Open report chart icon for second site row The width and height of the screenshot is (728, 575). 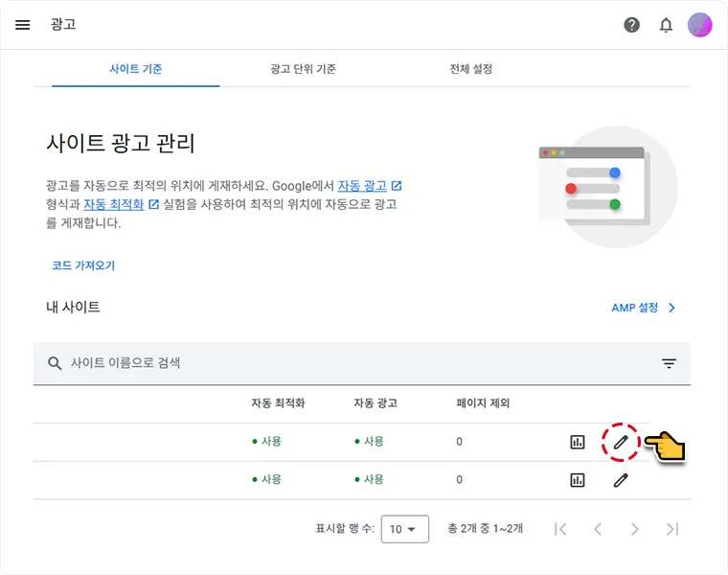[x=577, y=480]
